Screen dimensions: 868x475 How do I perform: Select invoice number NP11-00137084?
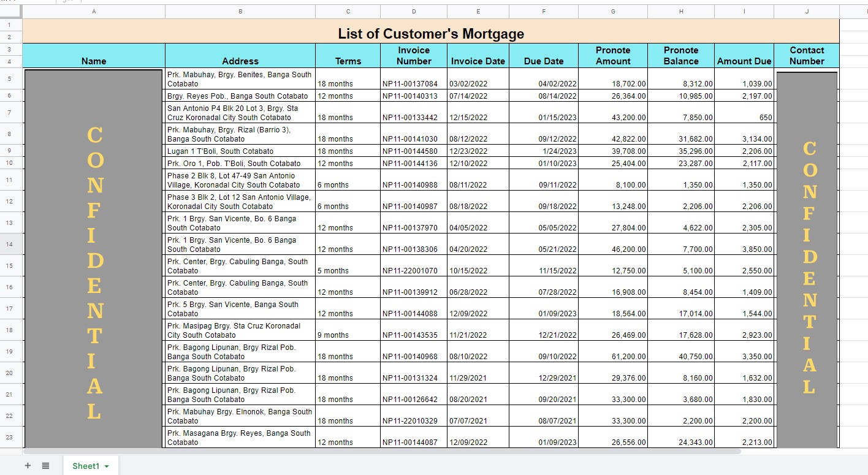[414, 78]
